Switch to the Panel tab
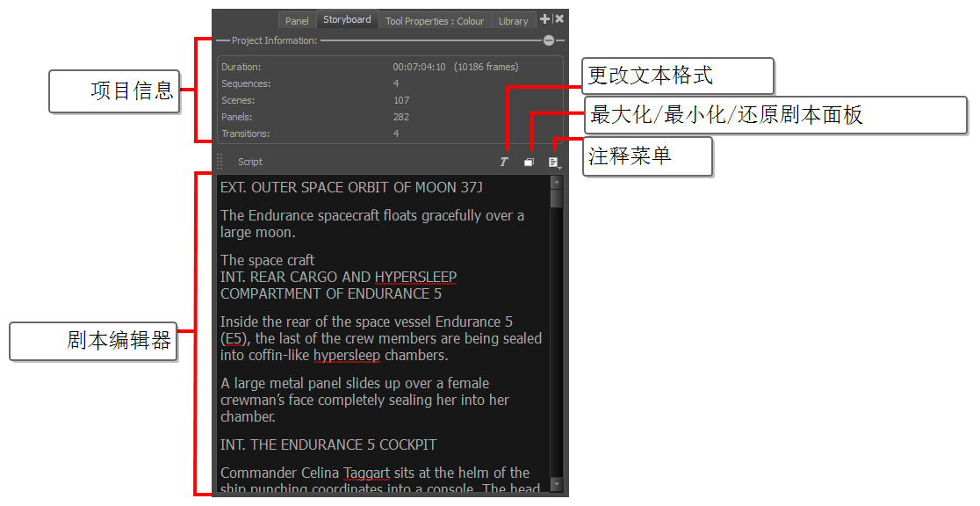The height and width of the screenshot is (506, 980). coord(297,21)
